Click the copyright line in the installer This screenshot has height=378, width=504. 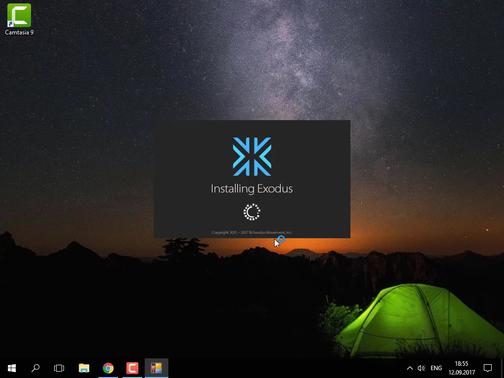pyautogui.click(x=252, y=232)
